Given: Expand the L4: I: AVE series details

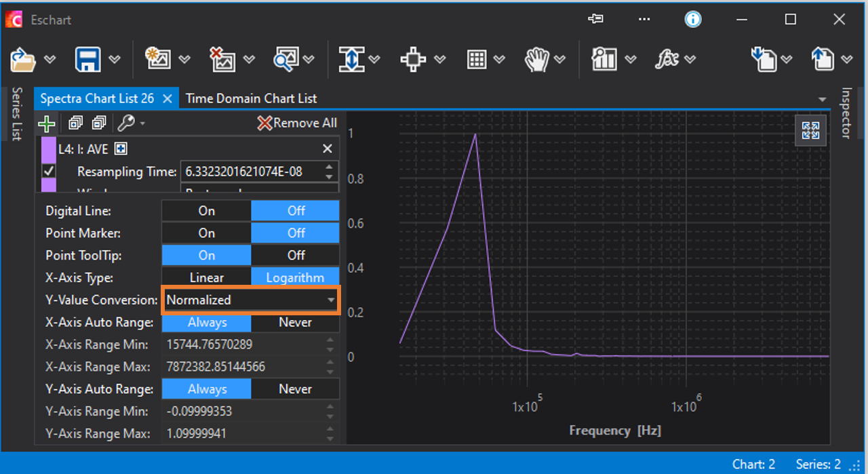Looking at the screenshot, I should point(121,149).
